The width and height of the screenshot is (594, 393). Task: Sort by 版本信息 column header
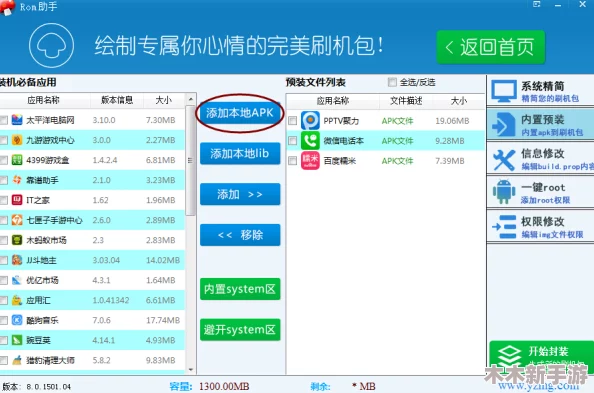pyautogui.click(x=117, y=100)
